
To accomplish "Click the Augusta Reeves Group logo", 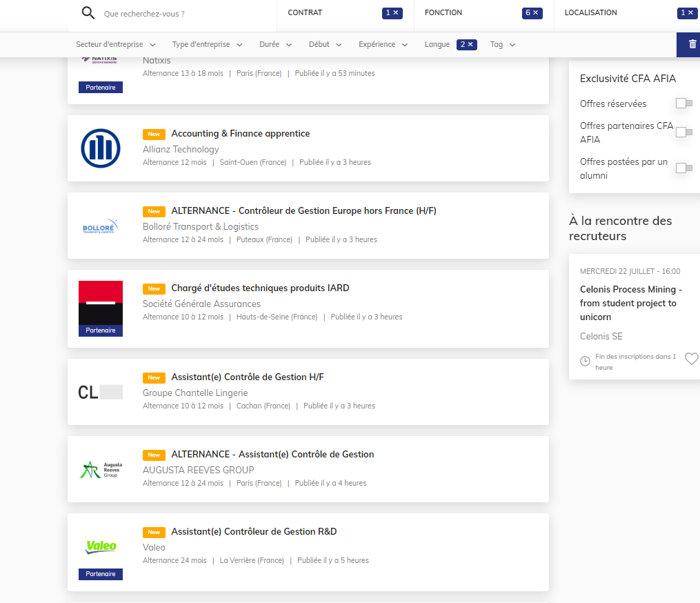I will coord(101,470).
